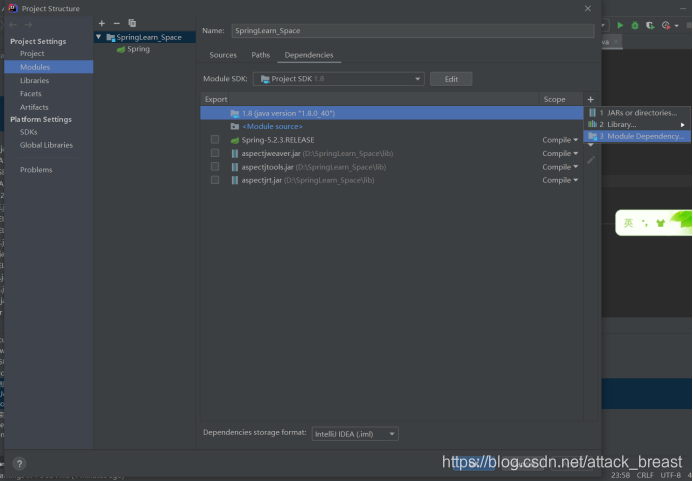
Task: Click the Edit button beside Module SDK
Action: click(x=451, y=79)
